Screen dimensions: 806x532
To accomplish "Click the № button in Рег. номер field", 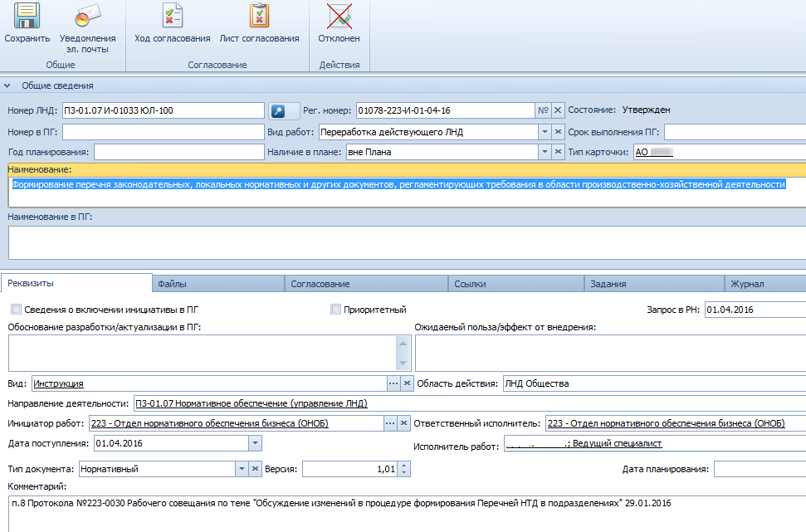I will pyautogui.click(x=543, y=110).
